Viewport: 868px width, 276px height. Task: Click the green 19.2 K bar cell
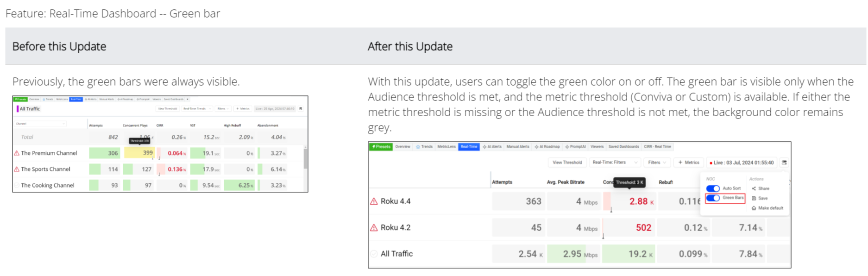pyautogui.click(x=629, y=254)
